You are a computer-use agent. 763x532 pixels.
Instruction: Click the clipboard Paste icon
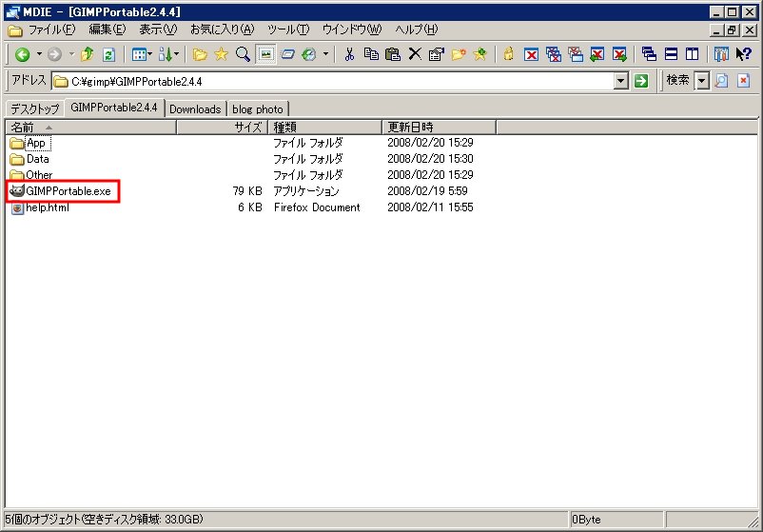coord(393,54)
